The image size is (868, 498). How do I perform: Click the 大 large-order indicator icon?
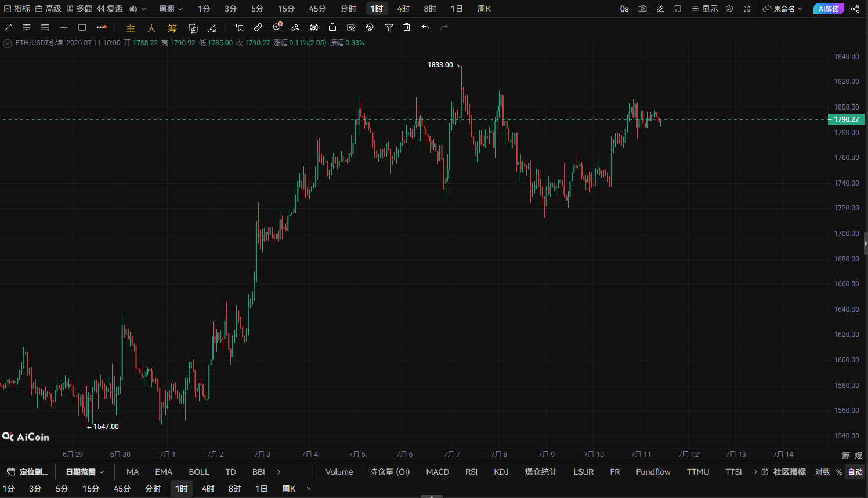(151, 28)
